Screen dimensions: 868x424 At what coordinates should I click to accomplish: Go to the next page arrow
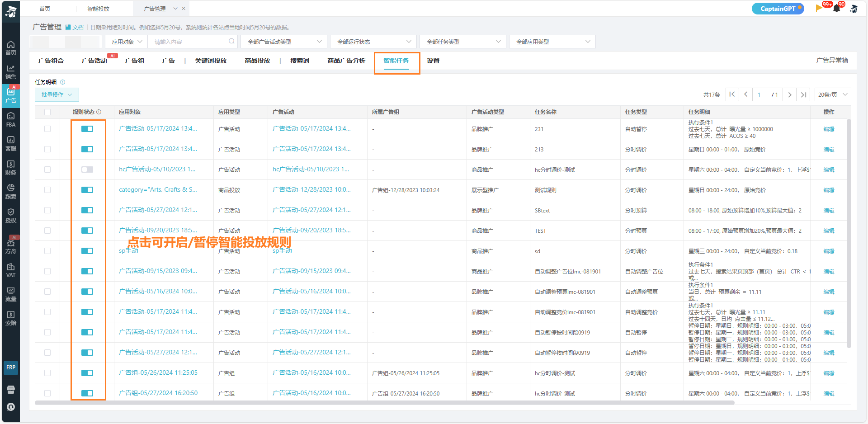[790, 94]
